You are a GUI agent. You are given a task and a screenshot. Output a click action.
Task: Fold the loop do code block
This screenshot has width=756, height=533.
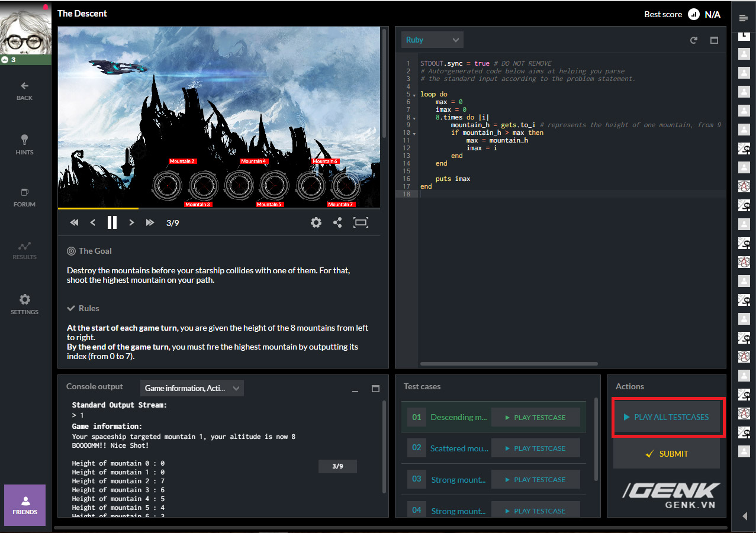(x=414, y=95)
